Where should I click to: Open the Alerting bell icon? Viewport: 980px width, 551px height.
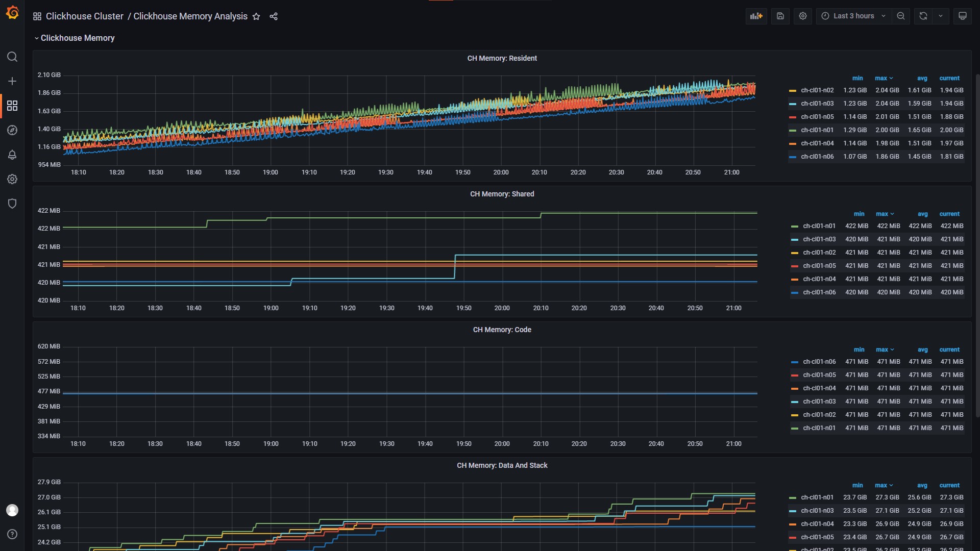point(12,155)
